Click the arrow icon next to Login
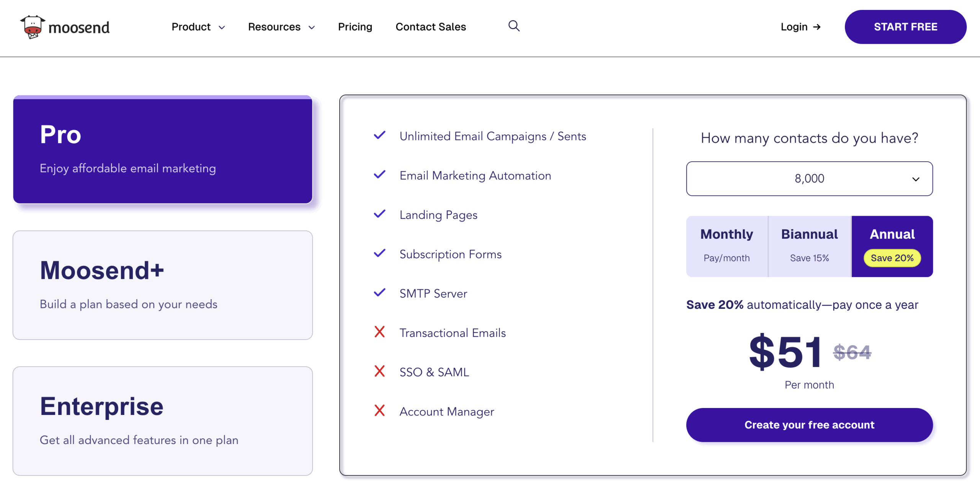 coord(817,27)
